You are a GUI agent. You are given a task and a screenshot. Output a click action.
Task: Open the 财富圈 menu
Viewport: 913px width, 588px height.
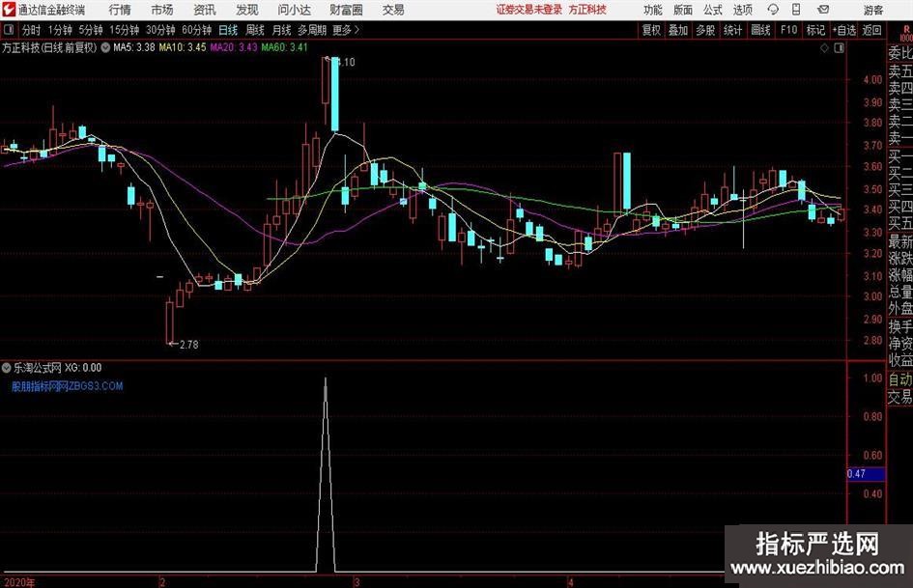346,10
